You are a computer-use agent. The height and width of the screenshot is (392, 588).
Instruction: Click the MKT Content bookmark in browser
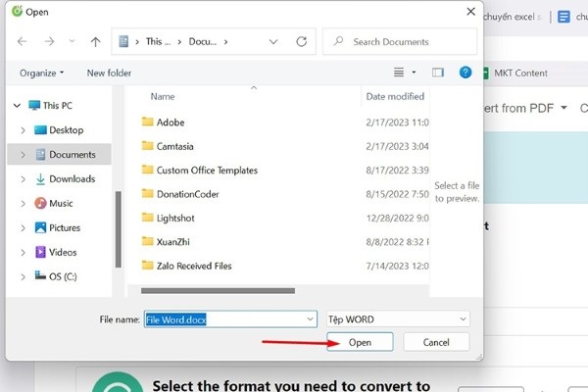515,73
